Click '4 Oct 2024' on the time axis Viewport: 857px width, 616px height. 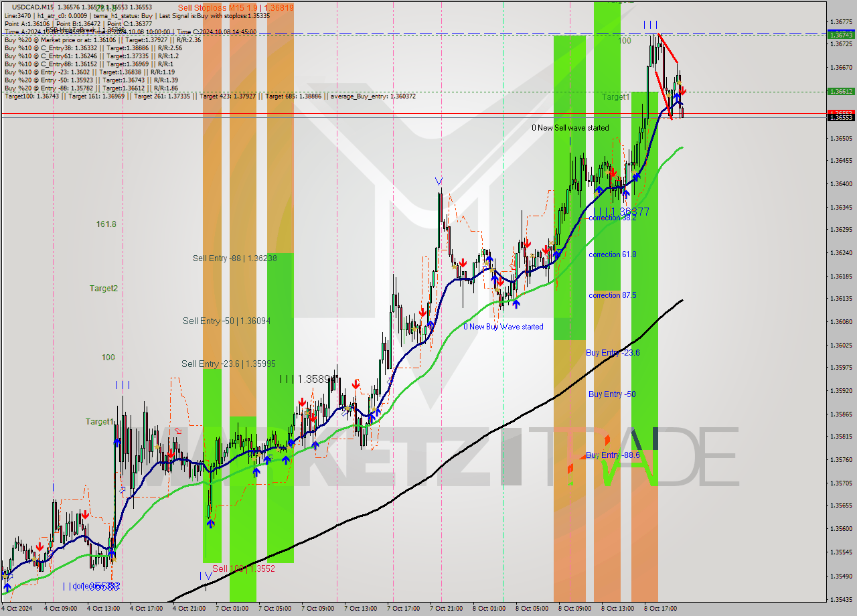pyautogui.click(x=17, y=609)
